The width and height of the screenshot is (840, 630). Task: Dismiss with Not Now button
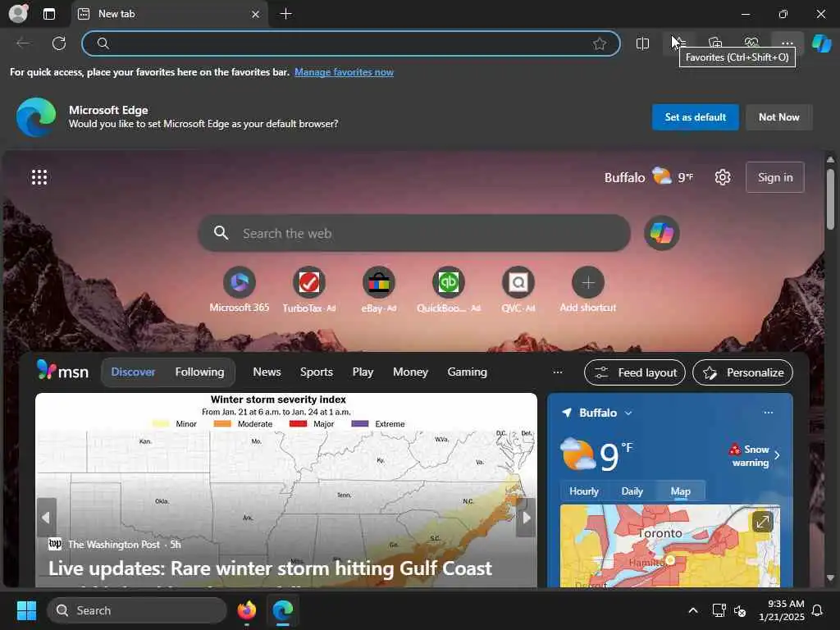tap(778, 116)
